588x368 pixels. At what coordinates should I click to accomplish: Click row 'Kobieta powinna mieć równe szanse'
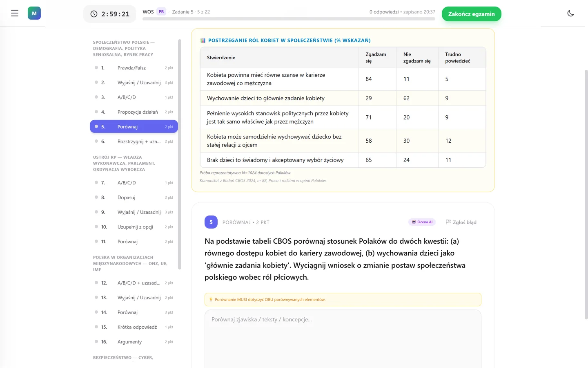point(343,79)
